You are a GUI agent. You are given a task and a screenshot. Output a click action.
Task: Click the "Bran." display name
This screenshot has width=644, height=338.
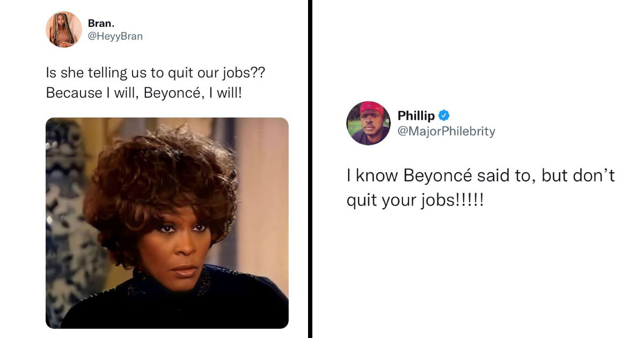click(x=101, y=24)
